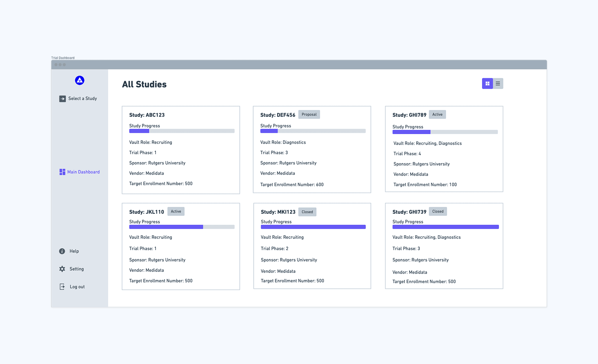Click the Proposal badge on DEF456

309,115
